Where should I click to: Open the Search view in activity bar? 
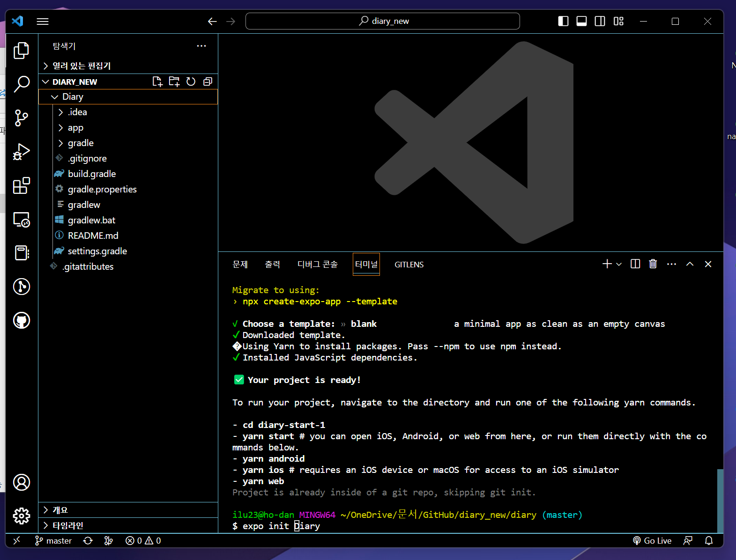tap(22, 84)
